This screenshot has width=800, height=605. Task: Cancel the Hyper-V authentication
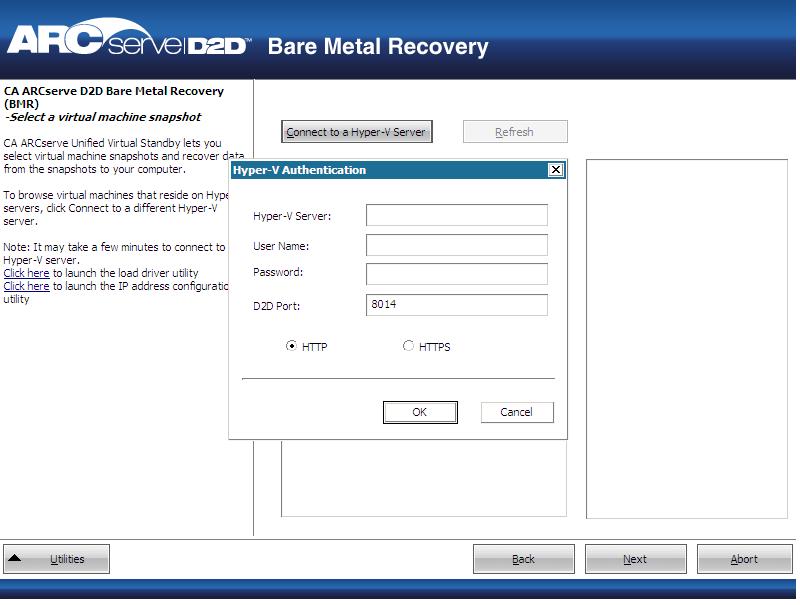pyautogui.click(x=517, y=412)
